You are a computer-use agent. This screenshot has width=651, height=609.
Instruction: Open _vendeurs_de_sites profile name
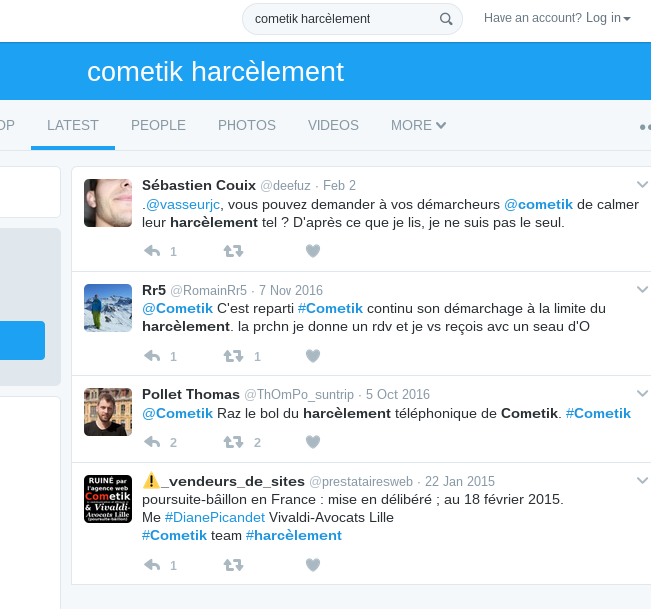[x=223, y=481]
